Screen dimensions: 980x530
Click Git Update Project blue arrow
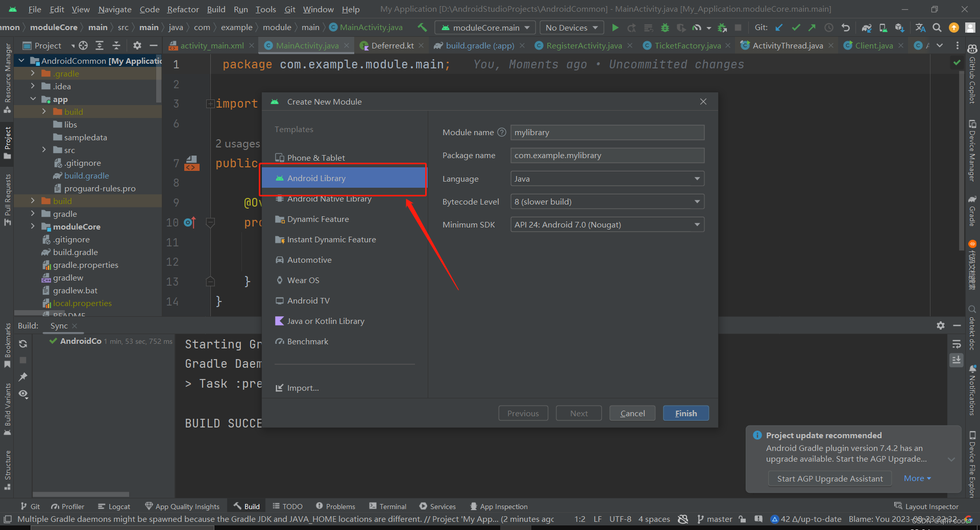click(779, 28)
